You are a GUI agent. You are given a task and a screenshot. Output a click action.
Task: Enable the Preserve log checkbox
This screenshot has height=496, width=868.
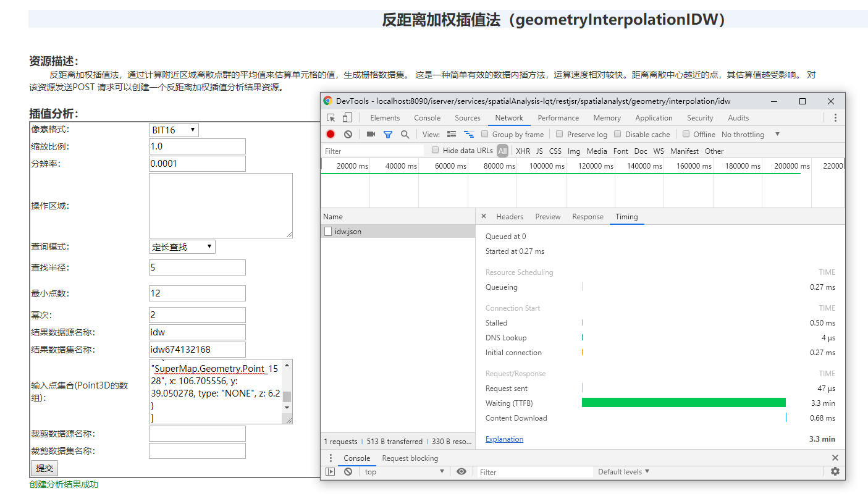[560, 134]
